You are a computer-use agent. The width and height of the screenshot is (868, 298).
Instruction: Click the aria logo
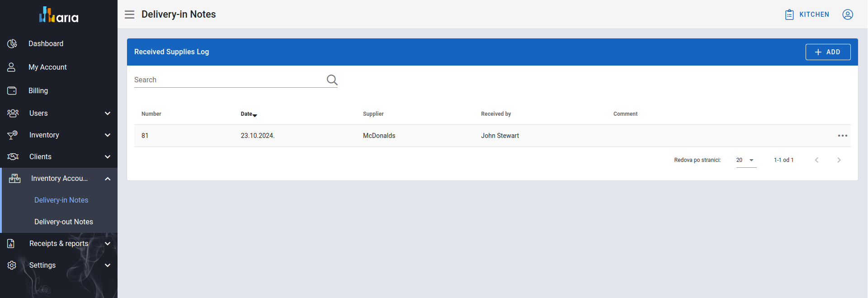click(59, 15)
